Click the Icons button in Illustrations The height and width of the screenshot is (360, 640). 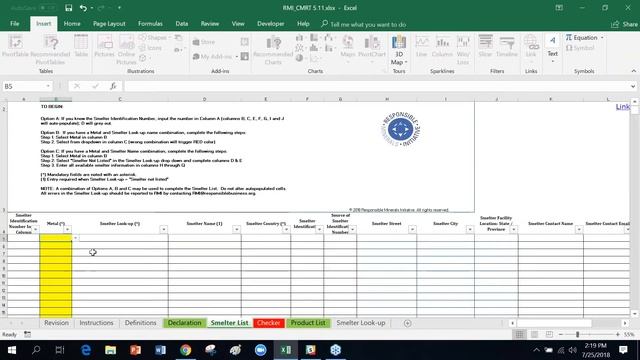pyautogui.click(x=150, y=48)
